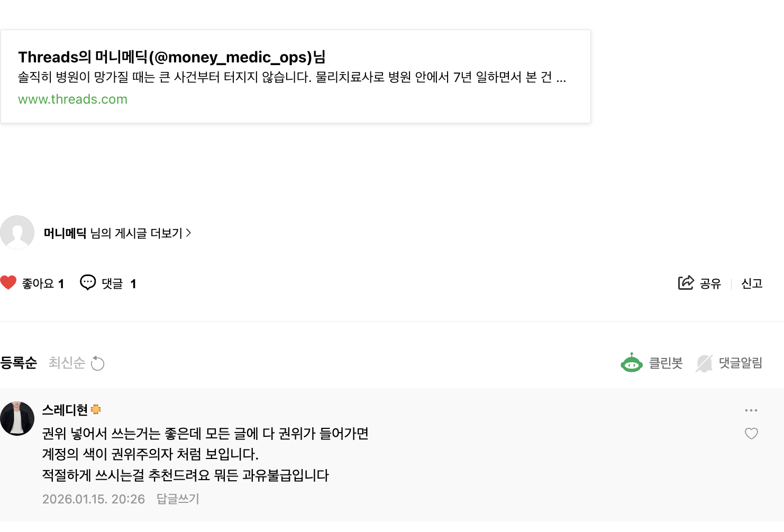Click the green 클린봇 robot icon
Image resolution: width=784 pixels, height=532 pixels.
pos(632,363)
